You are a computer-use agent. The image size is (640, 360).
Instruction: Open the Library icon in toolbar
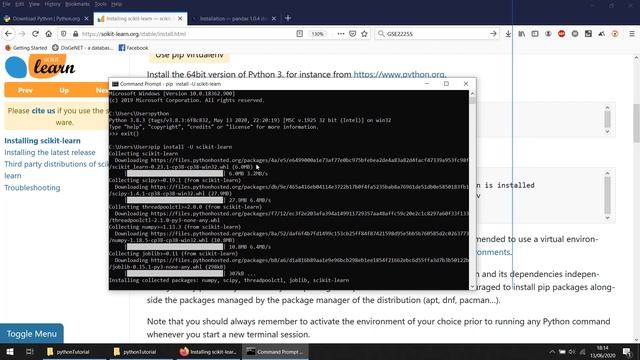(522, 34)
